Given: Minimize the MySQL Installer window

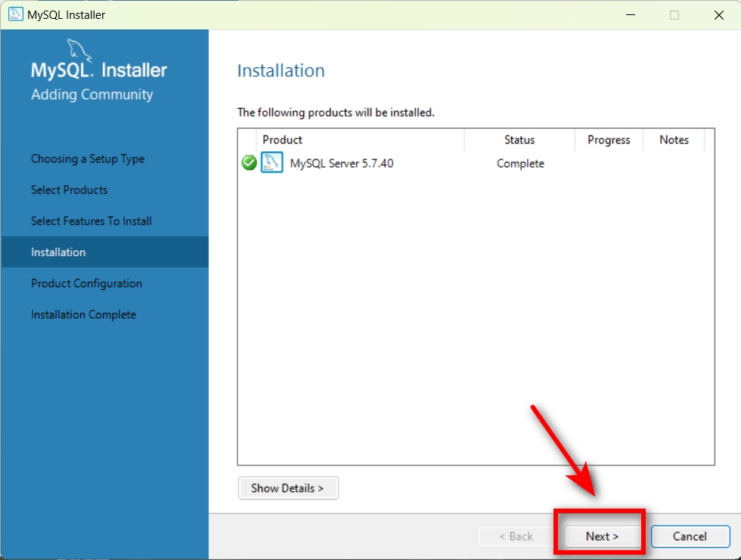Looking at the screenshot, I should point(631,15).
